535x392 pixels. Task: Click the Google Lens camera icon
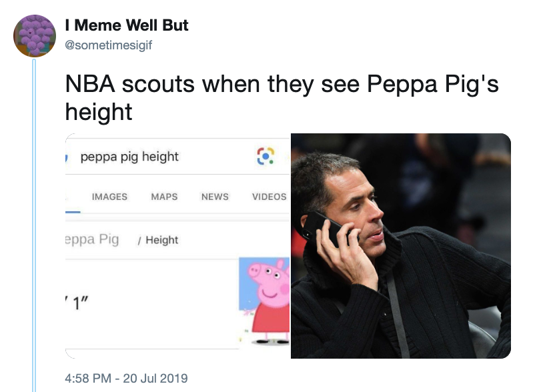(x=265, y=156)
